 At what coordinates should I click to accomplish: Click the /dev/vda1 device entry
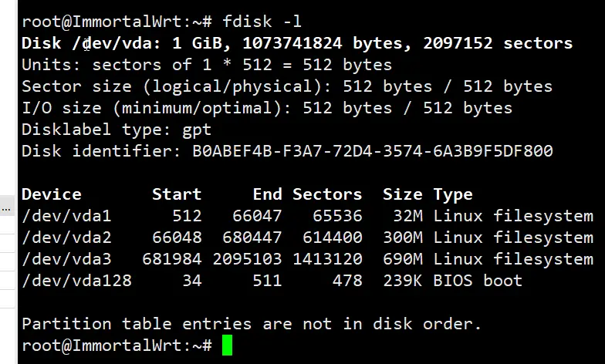coord(66,216)
